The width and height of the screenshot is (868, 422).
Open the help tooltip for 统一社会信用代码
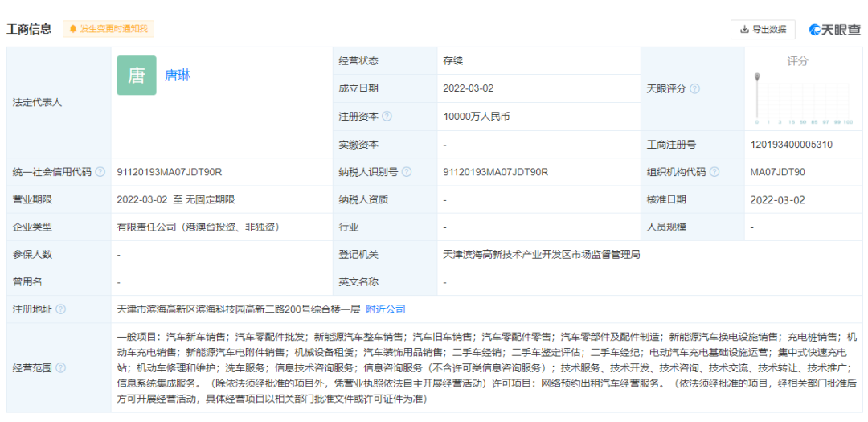(x=100, y=172)
